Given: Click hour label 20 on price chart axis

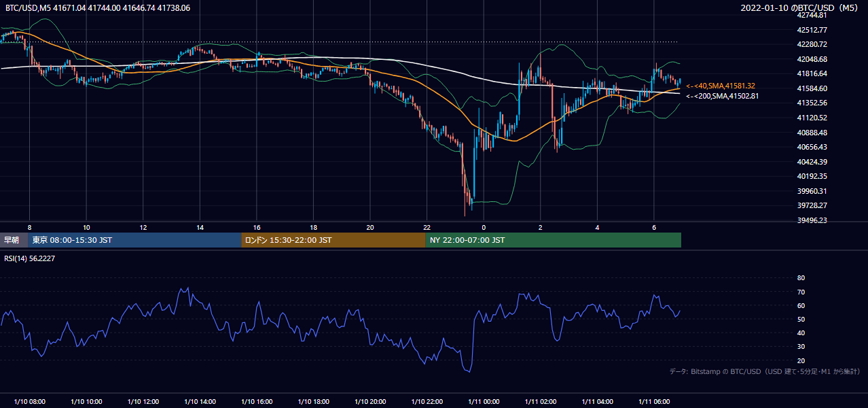Looking at the screenshot, I should tap(370, 227).
